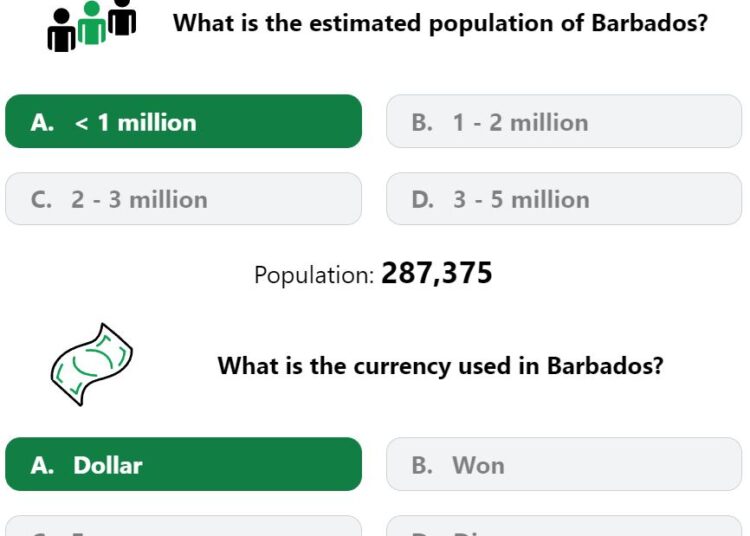Select option D, 3 - 5 million
This screenshot has width=750, height=536.
pos(564,199)
